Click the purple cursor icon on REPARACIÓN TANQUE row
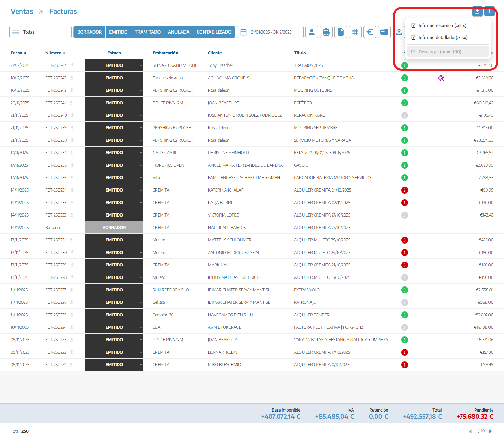This screenshot has height=441, width=504. (441, 78)
